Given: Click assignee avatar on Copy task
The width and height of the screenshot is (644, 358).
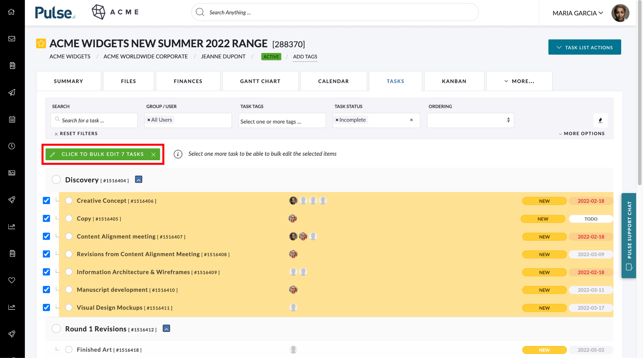Looking at the screenshot, I should point(293,219).
